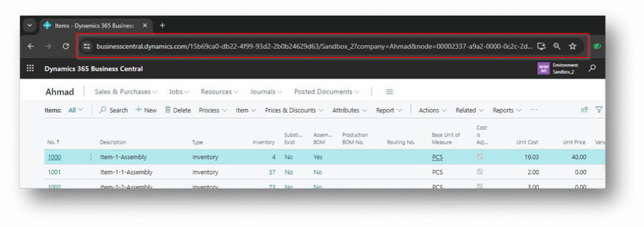This screenshot has width=644, height=227.
Task: Bookmark this page with the star icon
Action: point(572,47)
